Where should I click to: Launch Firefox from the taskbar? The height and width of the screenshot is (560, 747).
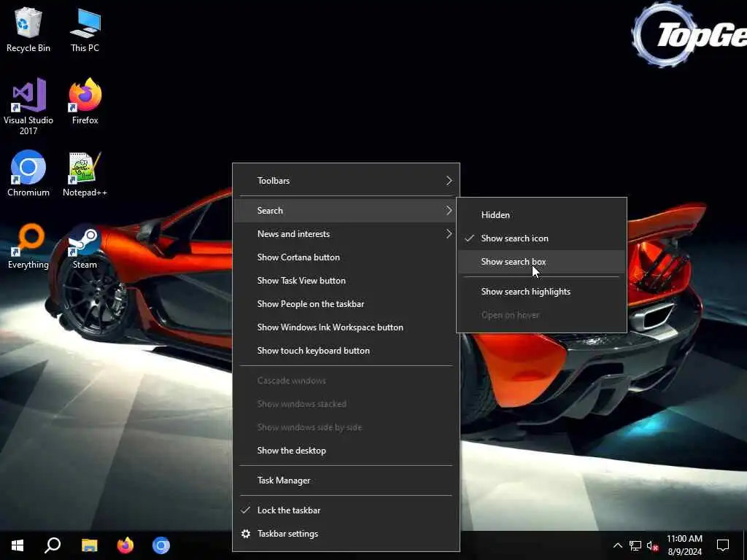[125, 545]
